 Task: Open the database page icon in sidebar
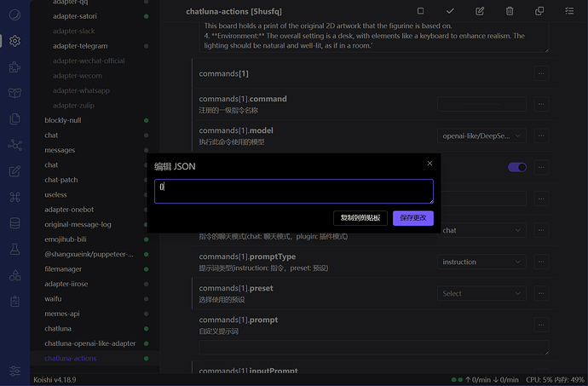point(14,223)
